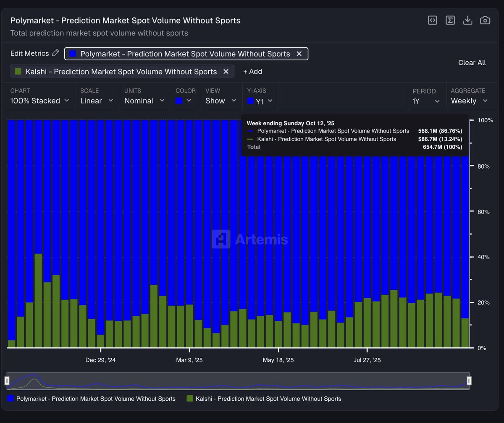Image resolution: width=504 pixels, height=423 pixels.
Task: Click the tallest green Kalshi bar
Action: click(38, 301)
